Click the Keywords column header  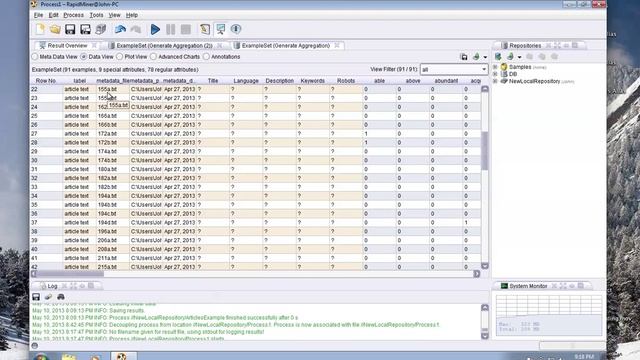[313, 81]
